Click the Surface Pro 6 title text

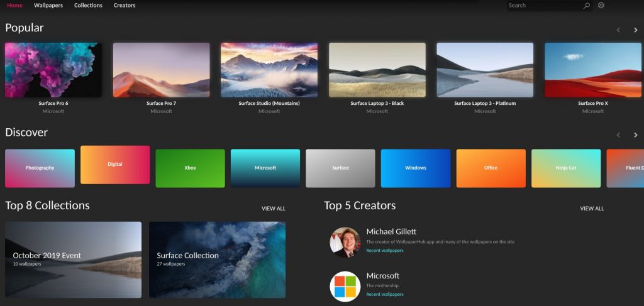pos(53,104)
